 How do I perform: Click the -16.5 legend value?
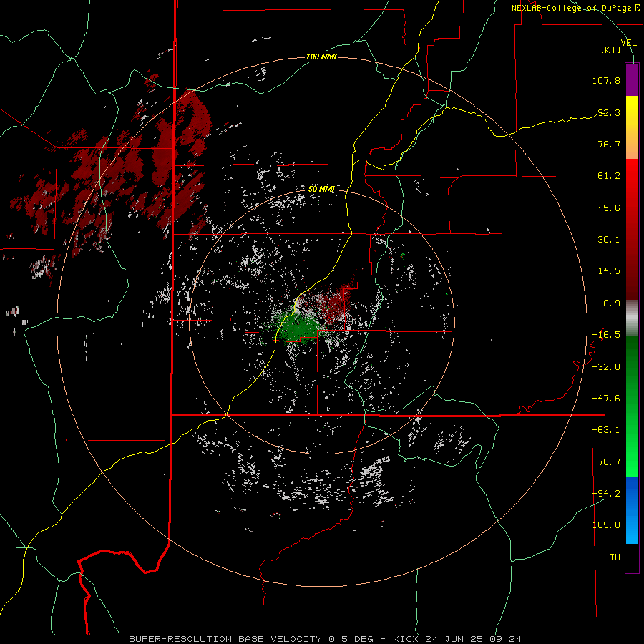point(606,335)
